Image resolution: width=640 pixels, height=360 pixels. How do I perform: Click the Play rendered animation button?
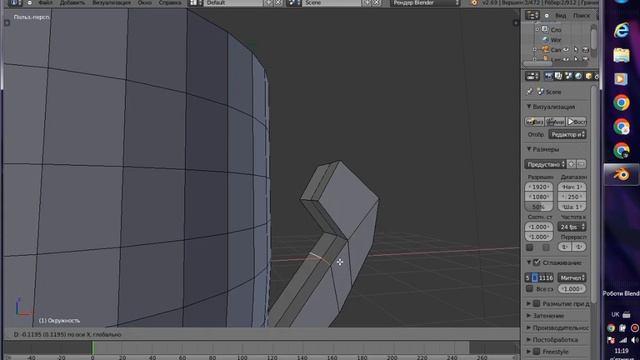(x=576, y=122)
